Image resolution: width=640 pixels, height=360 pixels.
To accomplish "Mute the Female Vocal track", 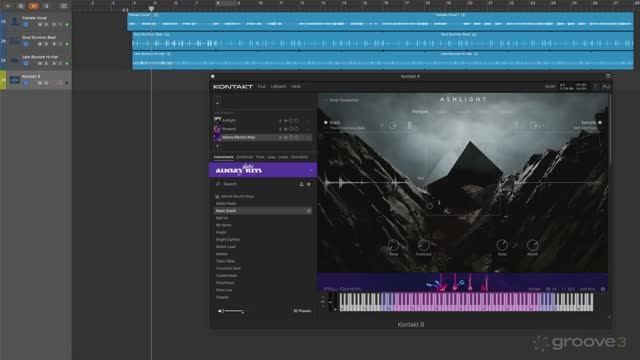I will [x=40, y=24].
